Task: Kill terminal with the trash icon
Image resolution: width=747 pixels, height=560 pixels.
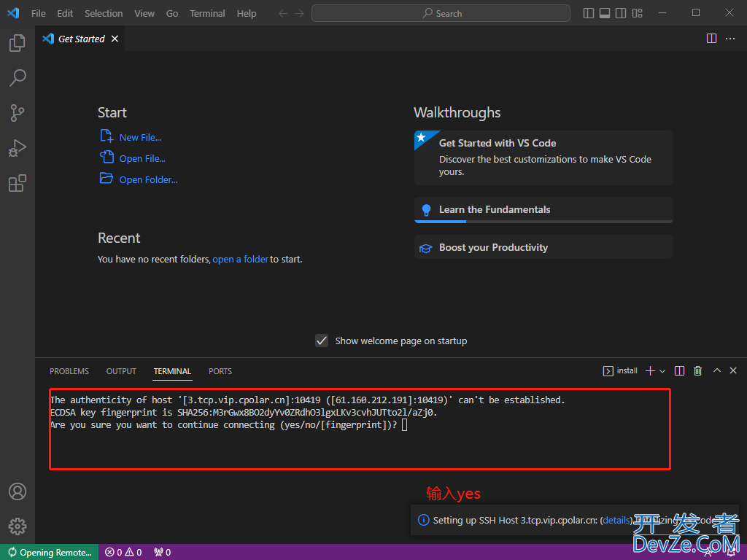Action: click(697, 371)
